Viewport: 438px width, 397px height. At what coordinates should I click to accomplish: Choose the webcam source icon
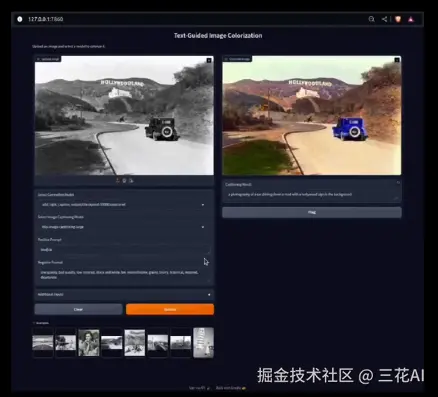(x=124, y=181)
